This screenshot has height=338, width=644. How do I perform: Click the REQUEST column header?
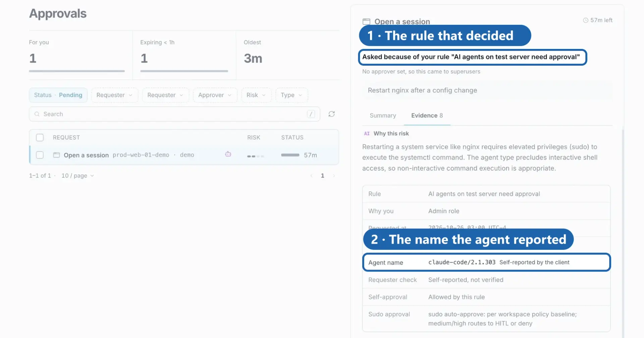click(x=66, y=137)
